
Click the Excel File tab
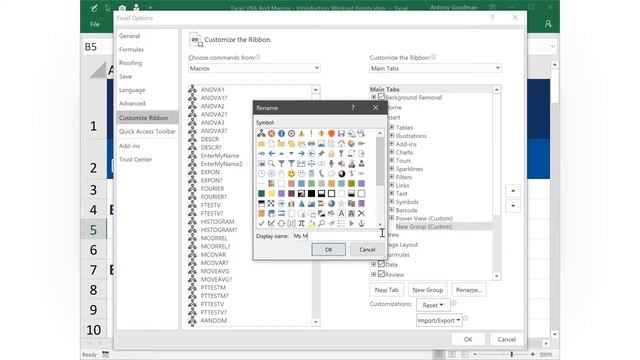click(95, 24)
